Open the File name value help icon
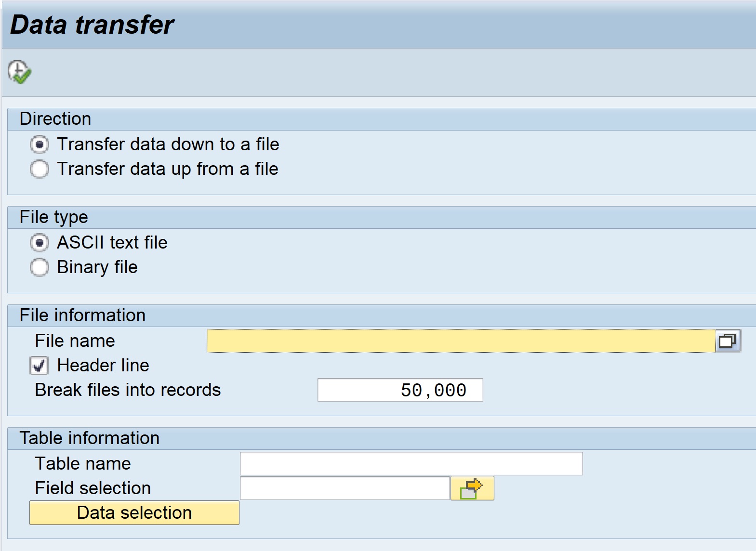This screenshot has height=551, width=756. click(x=728, y=341)
